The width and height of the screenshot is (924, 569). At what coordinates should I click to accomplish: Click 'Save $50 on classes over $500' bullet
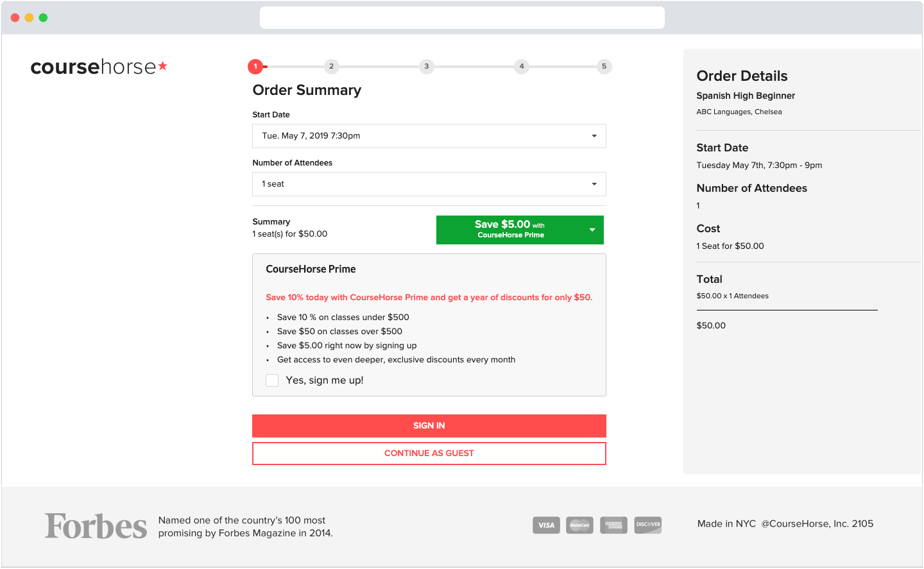pyautogui.click(x=339, y=331)
